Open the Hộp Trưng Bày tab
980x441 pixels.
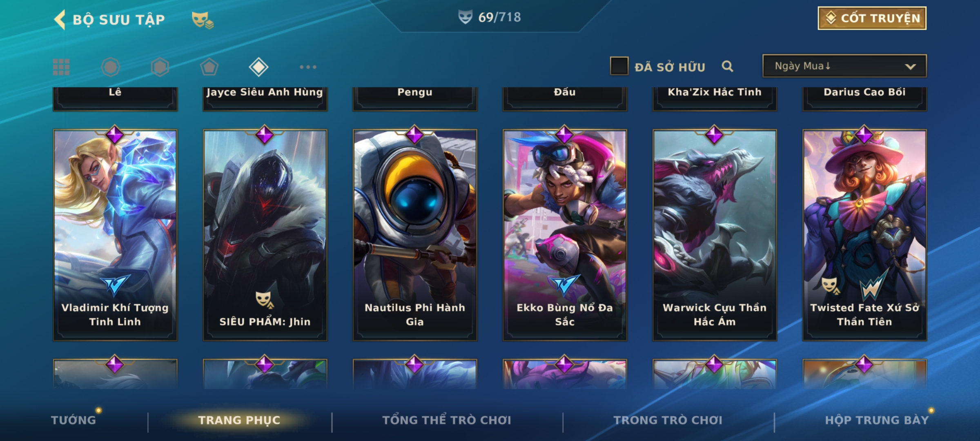tap(877, 420)
